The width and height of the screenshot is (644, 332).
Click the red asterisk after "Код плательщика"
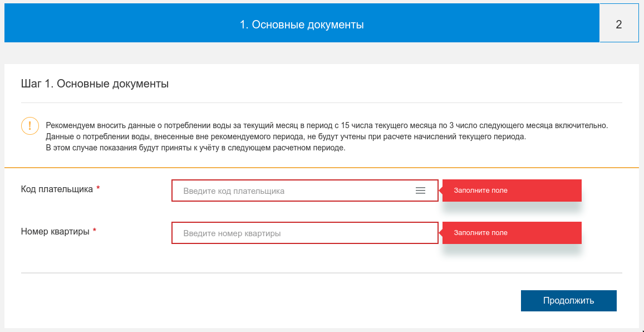[x=98, y=189]
